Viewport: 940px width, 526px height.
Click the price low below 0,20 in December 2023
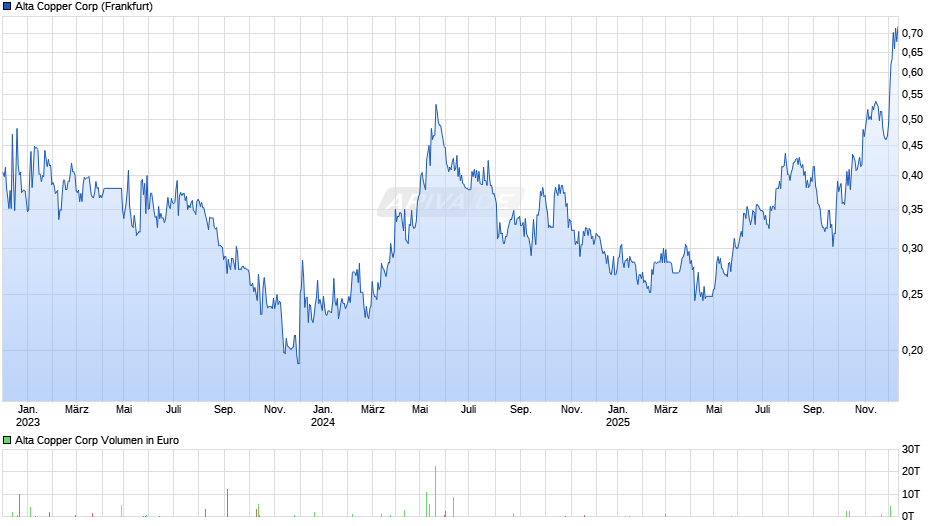[299, 362]
